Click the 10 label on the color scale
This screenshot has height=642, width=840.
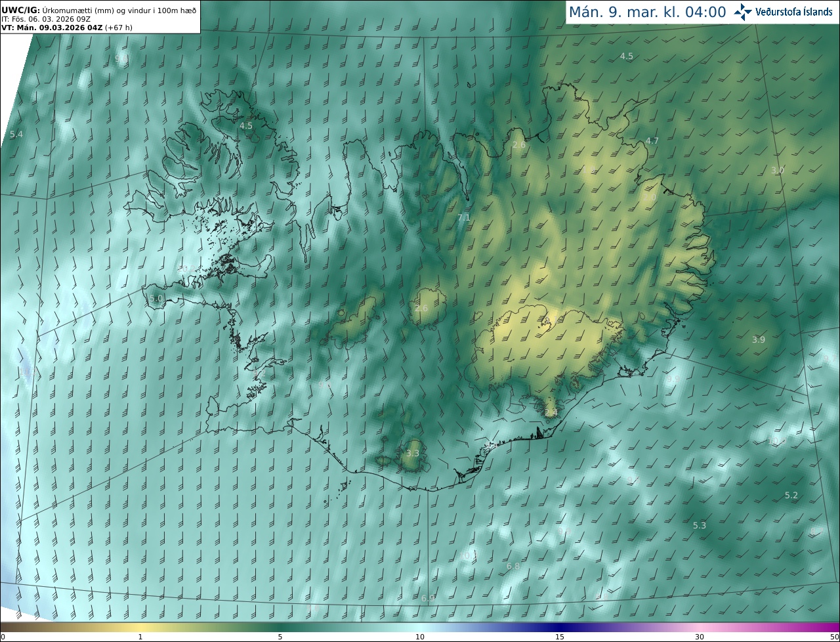(420, 637)
